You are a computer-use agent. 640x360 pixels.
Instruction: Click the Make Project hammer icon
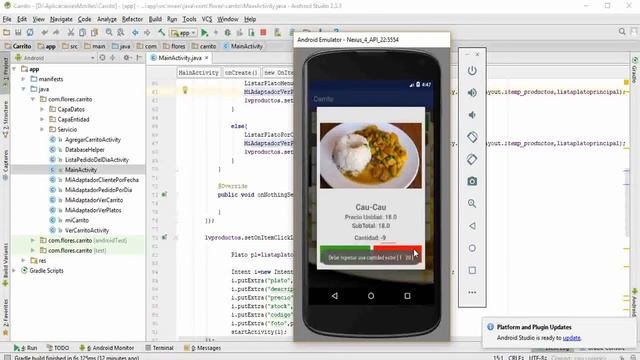[x=162, y=32]
